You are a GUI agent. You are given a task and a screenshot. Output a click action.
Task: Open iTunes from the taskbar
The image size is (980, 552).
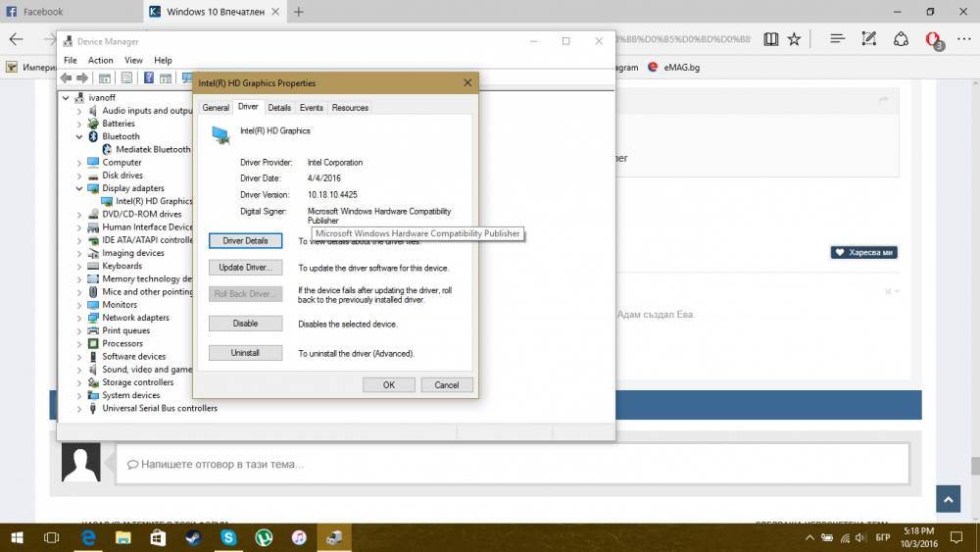299,537
